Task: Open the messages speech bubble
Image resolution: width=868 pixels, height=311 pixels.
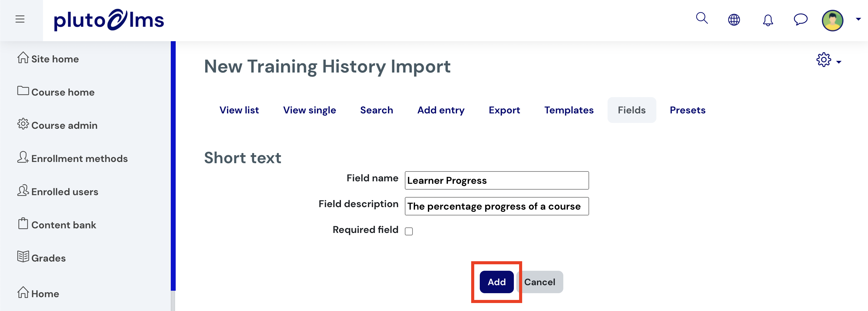Action: coord(801,19)
